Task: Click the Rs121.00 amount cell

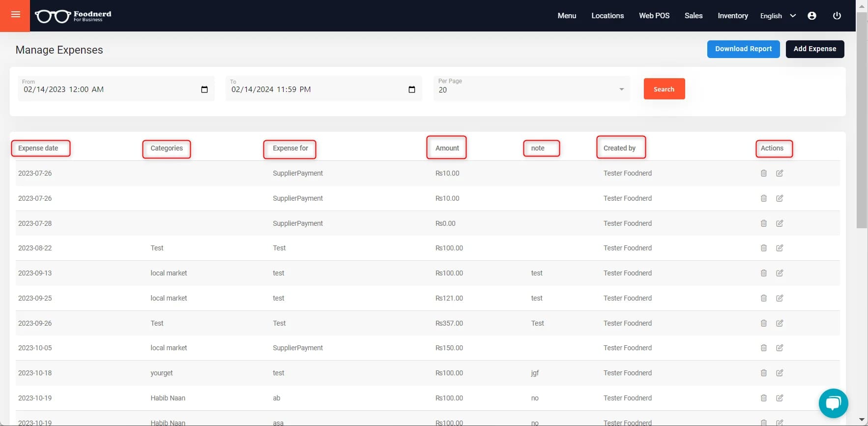Action: point(449,298)
